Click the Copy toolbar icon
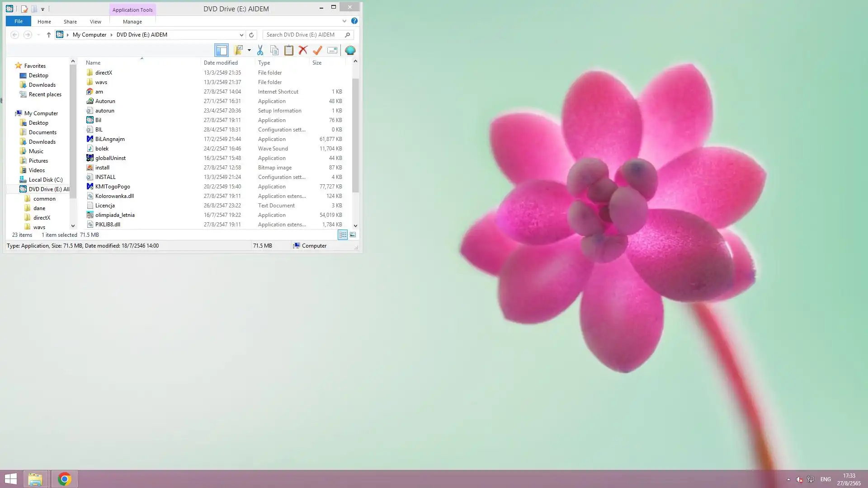Image resolution: width=868 pixels, height=488 pixels. (274, 50)
